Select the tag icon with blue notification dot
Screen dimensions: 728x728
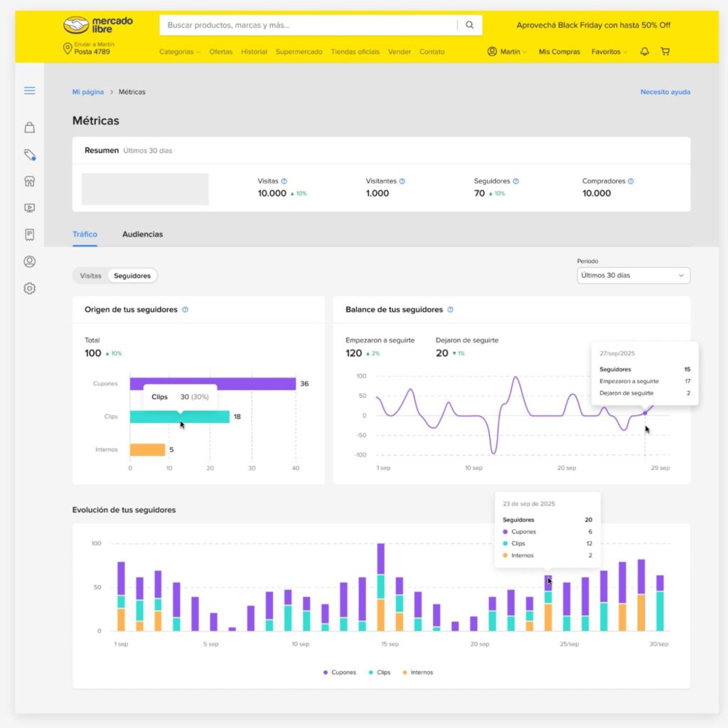[x=29, y=154]
